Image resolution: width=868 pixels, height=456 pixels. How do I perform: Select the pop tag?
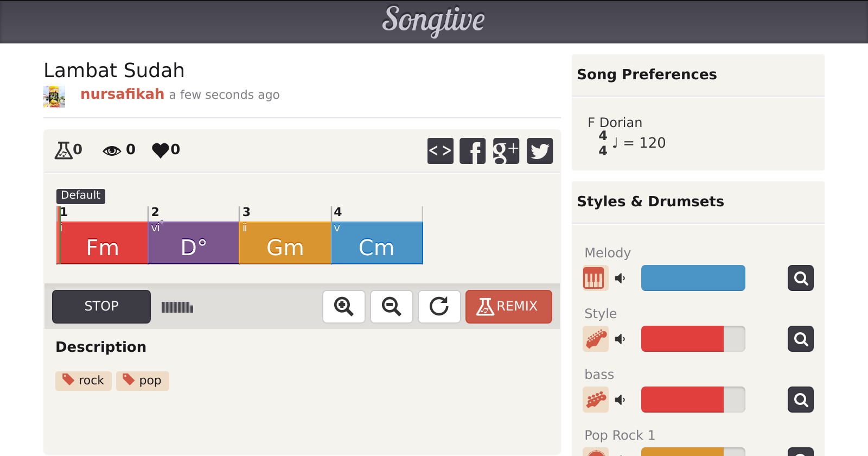tap(143, 381)
